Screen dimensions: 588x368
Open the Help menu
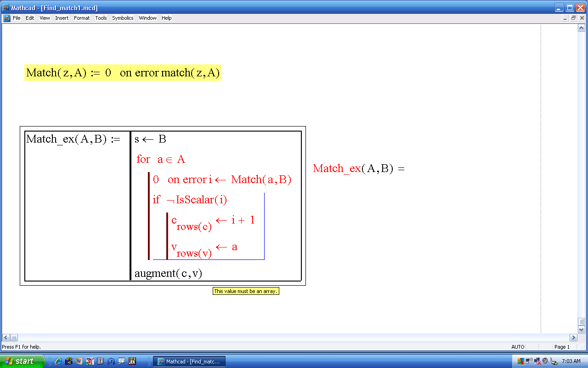(167, 18)
